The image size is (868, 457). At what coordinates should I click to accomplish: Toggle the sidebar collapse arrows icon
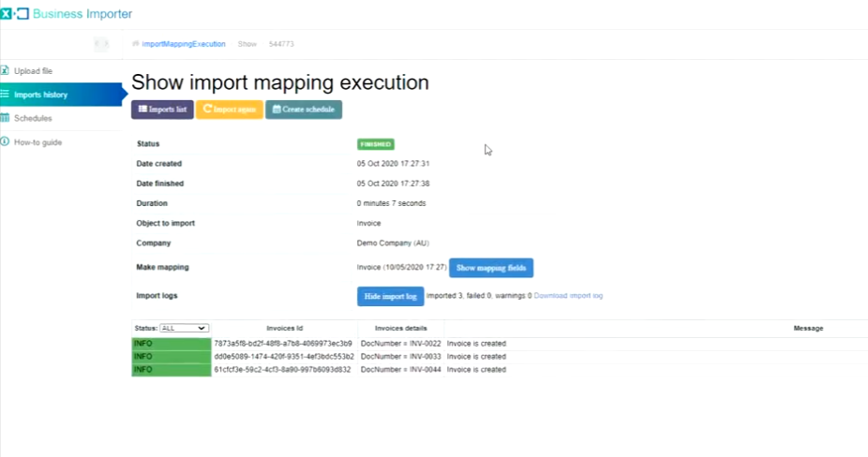(101, 44)
